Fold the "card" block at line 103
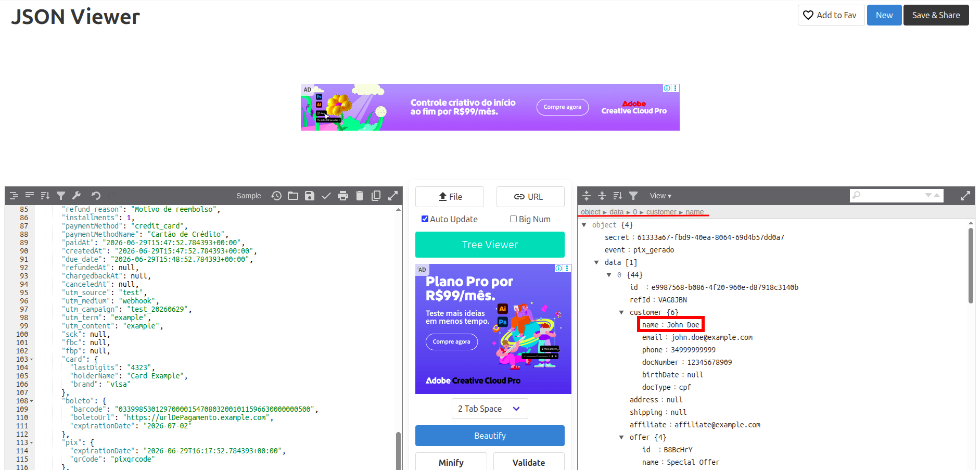This screenshot has height=470, width=980. click(x=31, y=359)
